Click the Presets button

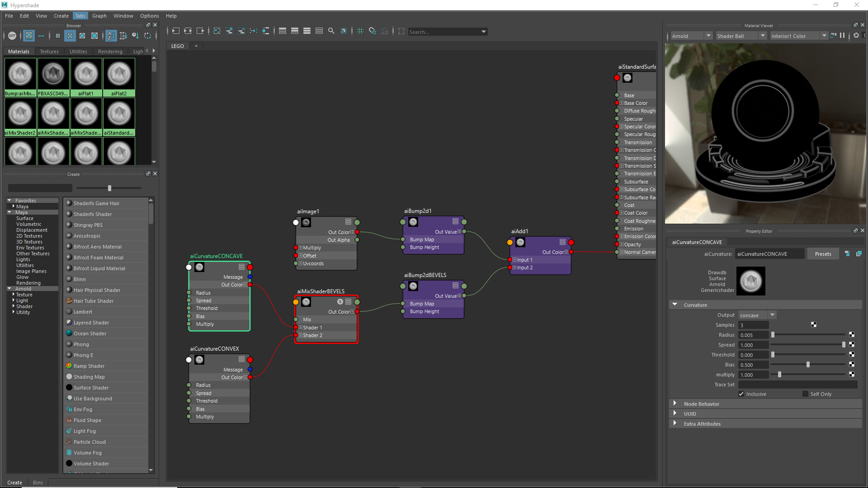point(823,254)
